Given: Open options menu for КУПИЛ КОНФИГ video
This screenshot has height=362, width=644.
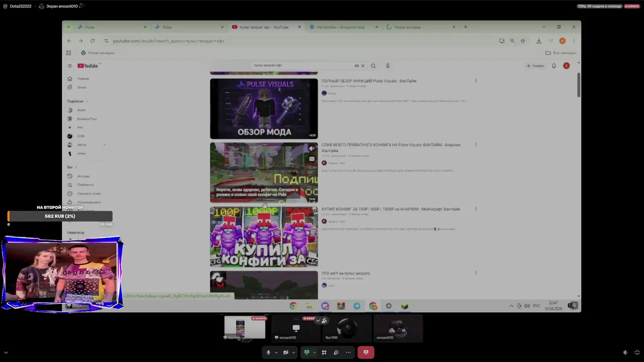Looking at the screenshot, I should coord(476,209).
